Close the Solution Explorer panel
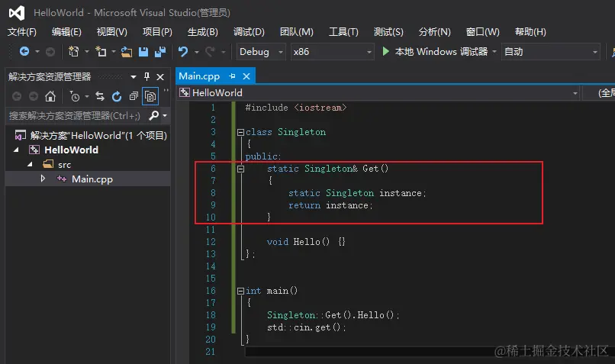 pyautogui.click(x=160, y=77)
